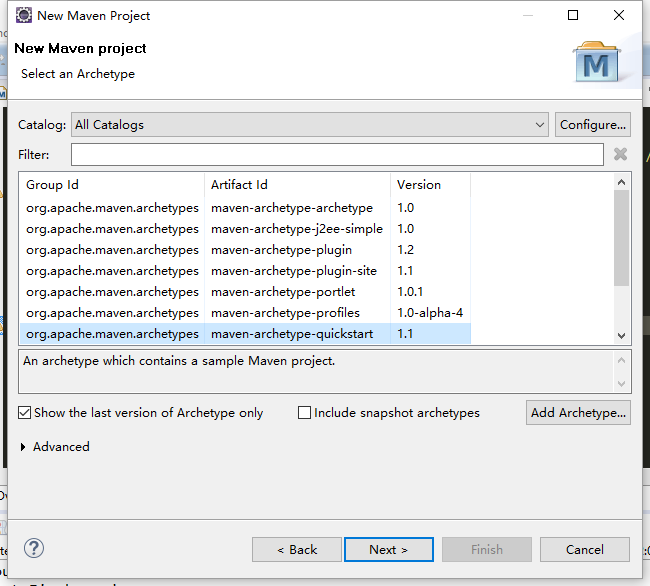Image resolution: width=650 pixels, height=586 pixels.
Task: Click the archetype list scroll-up arrow
Action: [621, 182]
